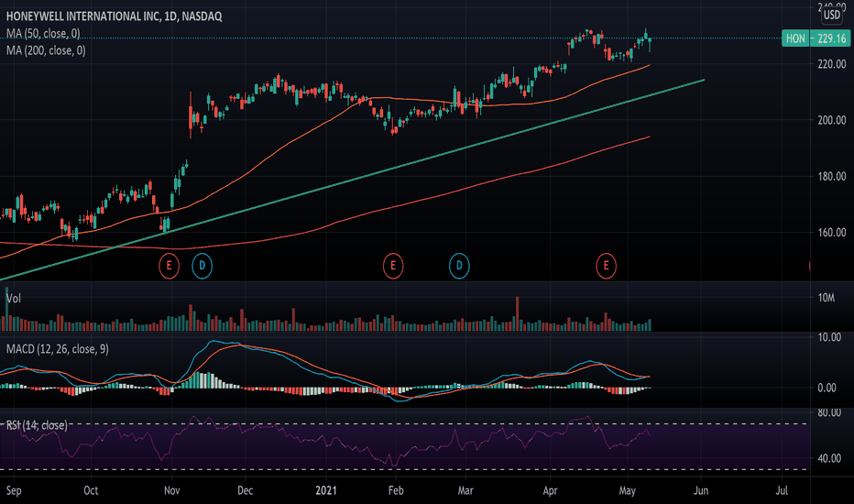Select the Honeywell International Inc chart title

point(114,16)
